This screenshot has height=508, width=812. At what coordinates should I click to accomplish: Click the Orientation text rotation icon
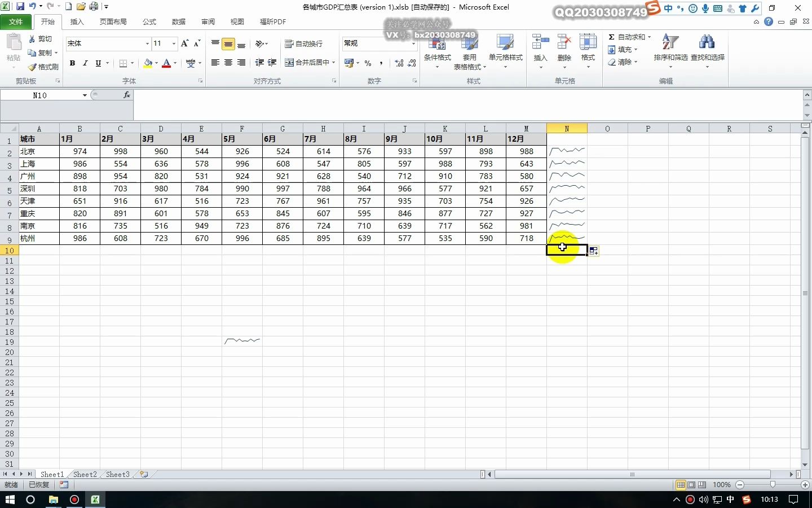pyautogui.click(x=259, y=43)
